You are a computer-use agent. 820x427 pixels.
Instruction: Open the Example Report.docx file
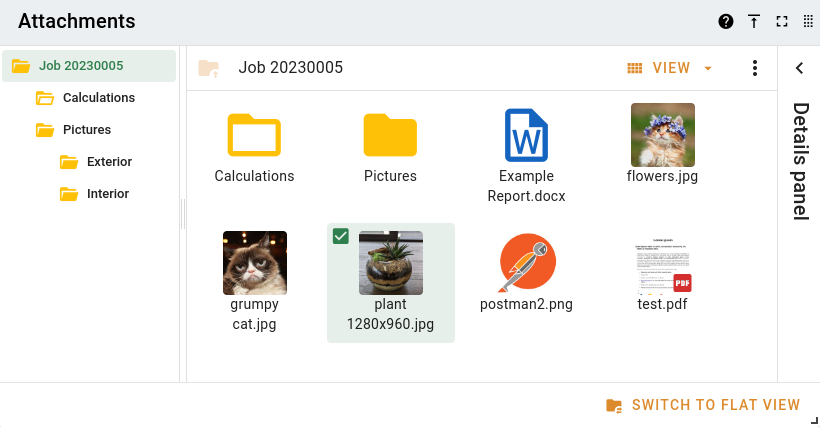click(x=526, y=135)
